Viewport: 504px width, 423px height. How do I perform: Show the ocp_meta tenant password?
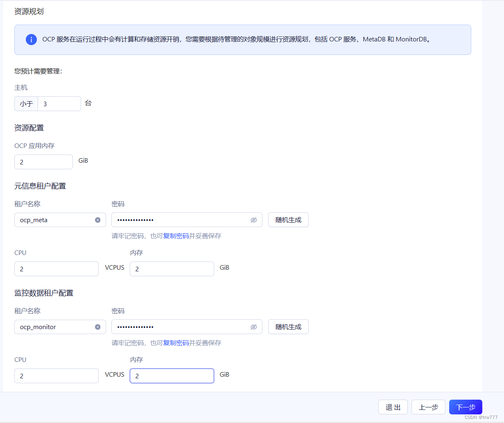point(254,220)
